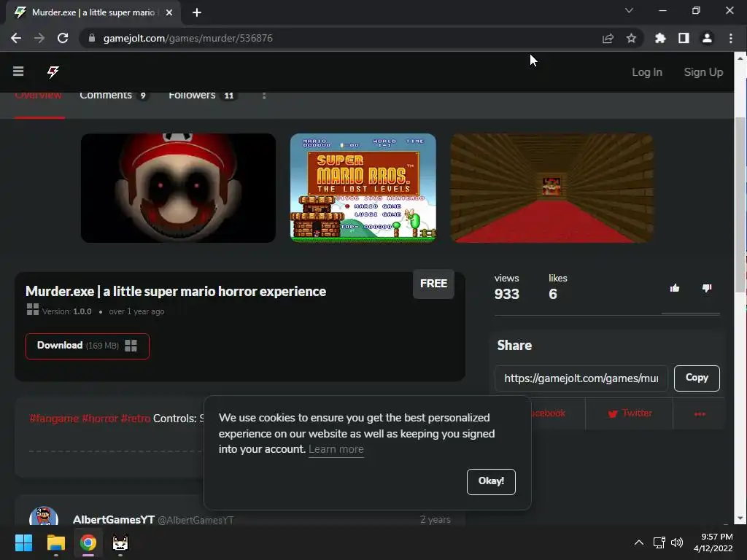Click scrollbar down arrow

click(x=740, y=518)
